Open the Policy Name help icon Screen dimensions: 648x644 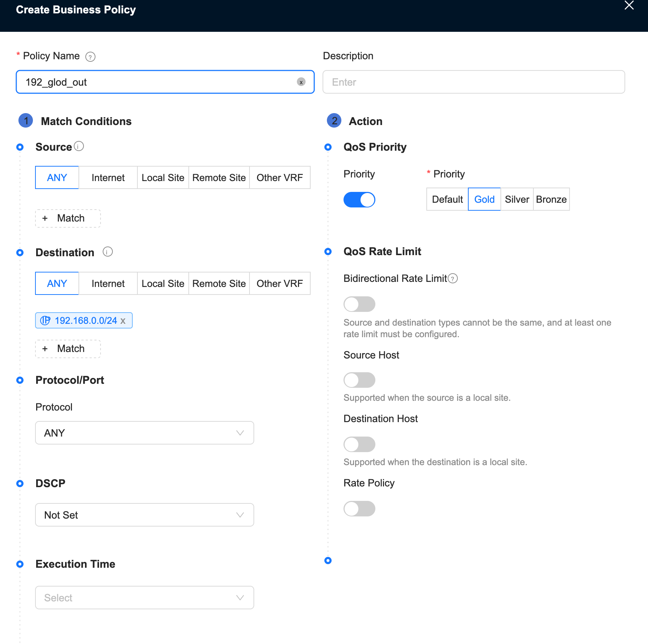coord(90,57)
